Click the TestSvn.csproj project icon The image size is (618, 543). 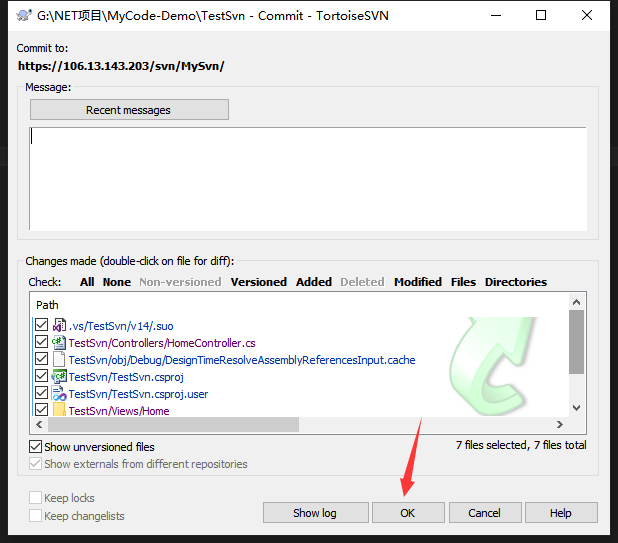[59, 376]
